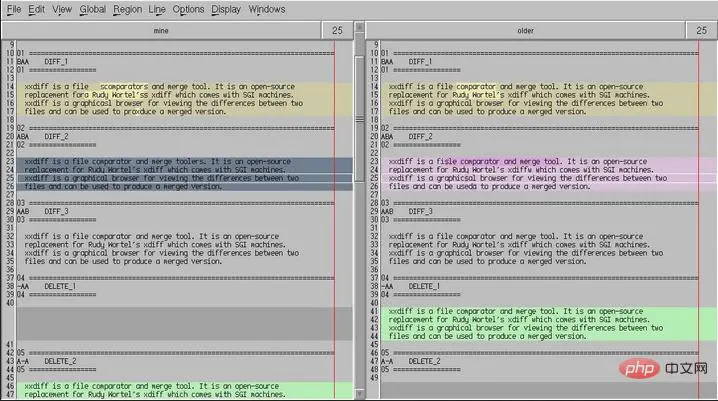Click the 'mine' filename label
The width and height of the screenshot is (718, 401).
point(160,31)
